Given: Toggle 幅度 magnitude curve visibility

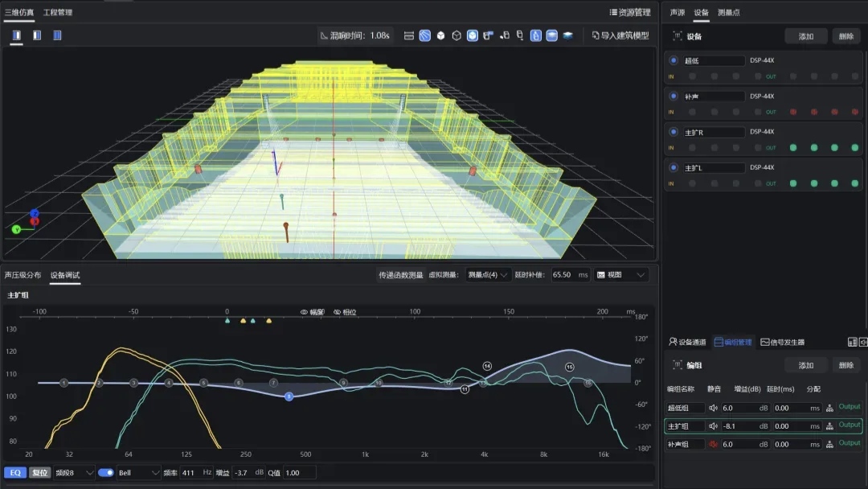Looking at the screenshot, I should [x=312, y=312].
